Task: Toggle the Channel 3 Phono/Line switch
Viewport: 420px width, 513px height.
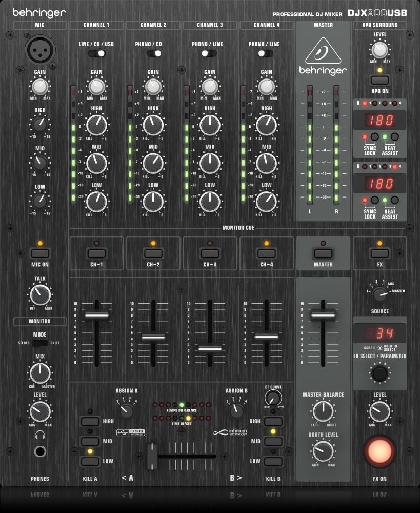Action: pos(210,53)
